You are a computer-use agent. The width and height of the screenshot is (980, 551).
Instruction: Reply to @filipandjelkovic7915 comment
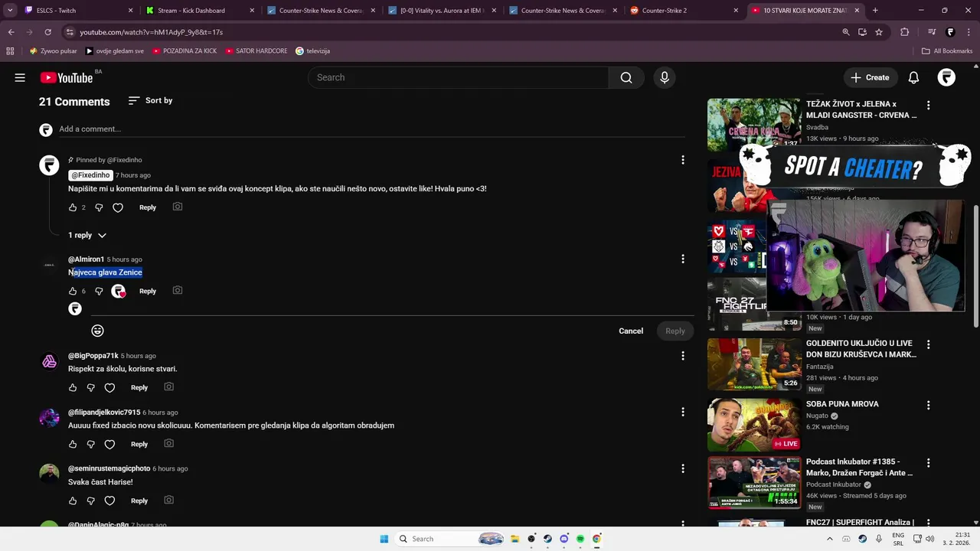139,445
